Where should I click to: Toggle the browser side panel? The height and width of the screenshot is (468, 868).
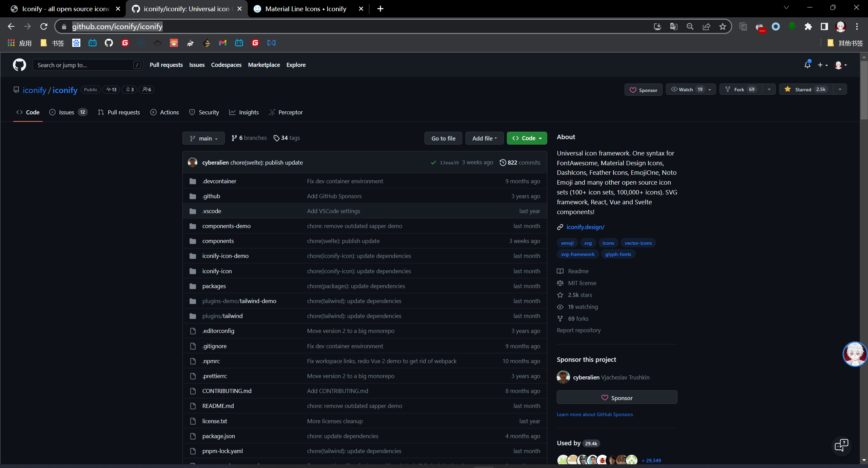(824, 26)
